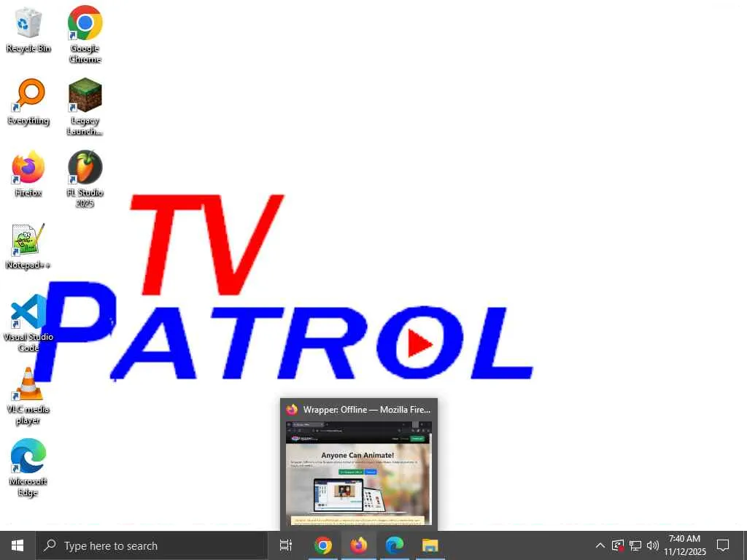Select the VLC media player shortcut
The width and height of the screenshot is (747, 560).
tap(28, 396)
